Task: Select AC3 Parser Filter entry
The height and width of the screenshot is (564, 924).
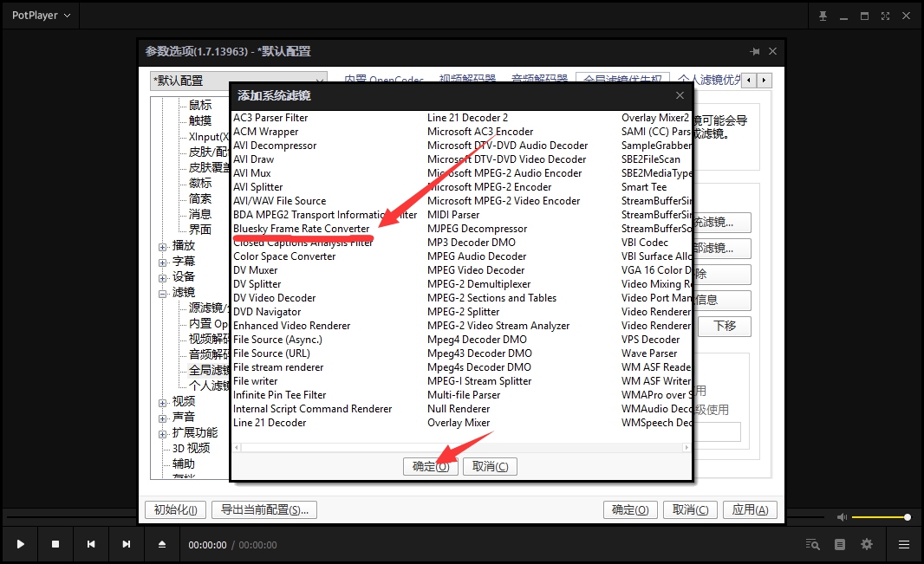Action: [270, 118]
